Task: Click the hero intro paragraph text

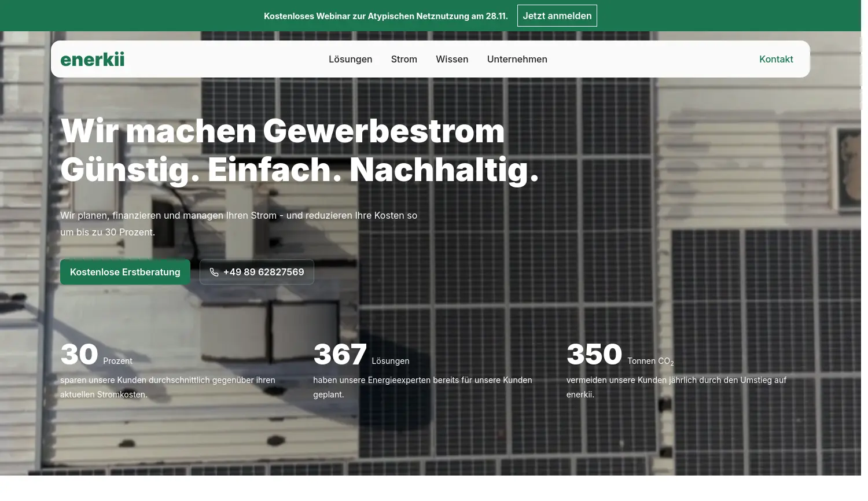Action: [x=238, y=223]
